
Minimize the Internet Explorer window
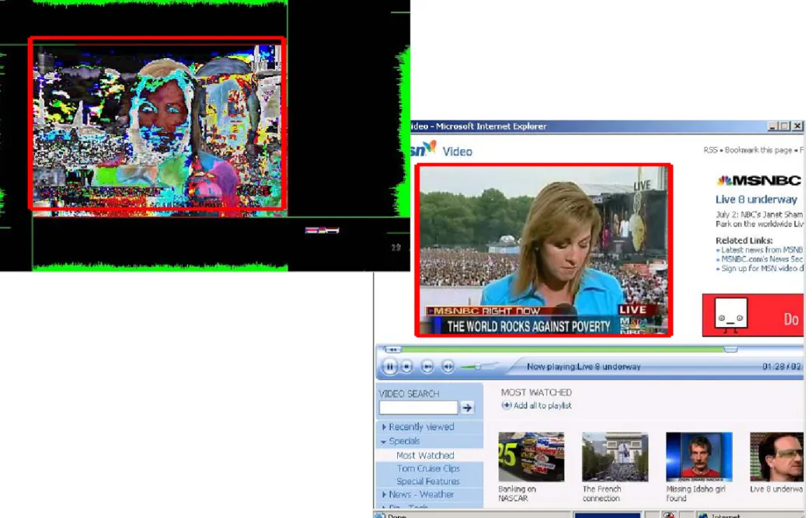click(x=773, y=127)
